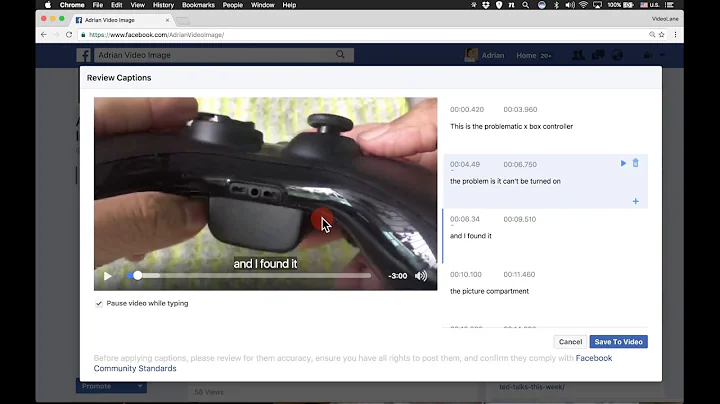720x404 pixels.
Task: Select end time 00:03.960
Action: coord(520,109)
